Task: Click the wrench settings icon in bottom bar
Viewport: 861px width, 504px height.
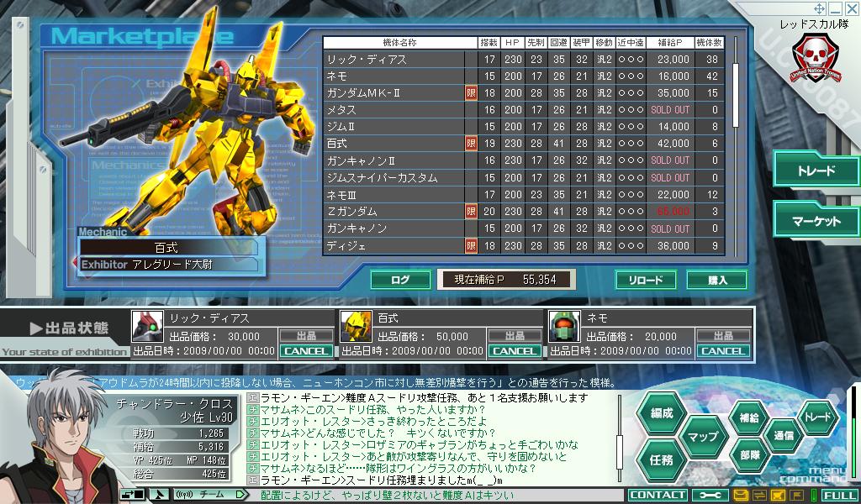Action: click(x=710, y=496)
